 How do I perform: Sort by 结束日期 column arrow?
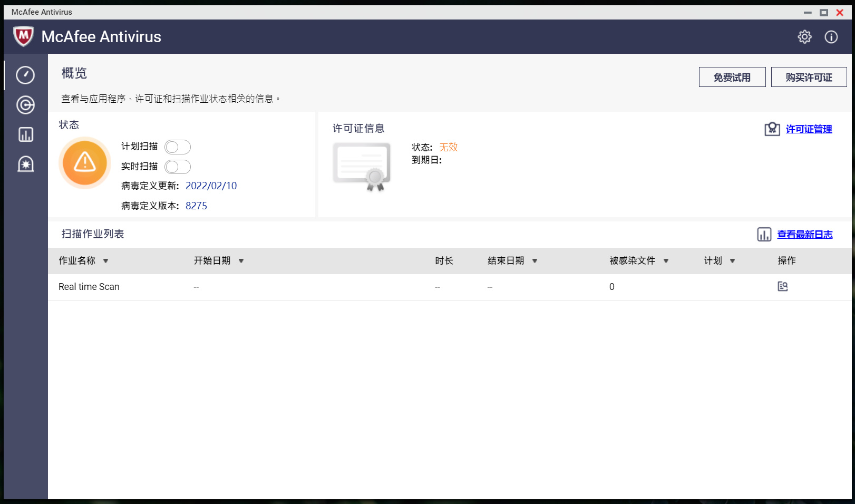535,261
